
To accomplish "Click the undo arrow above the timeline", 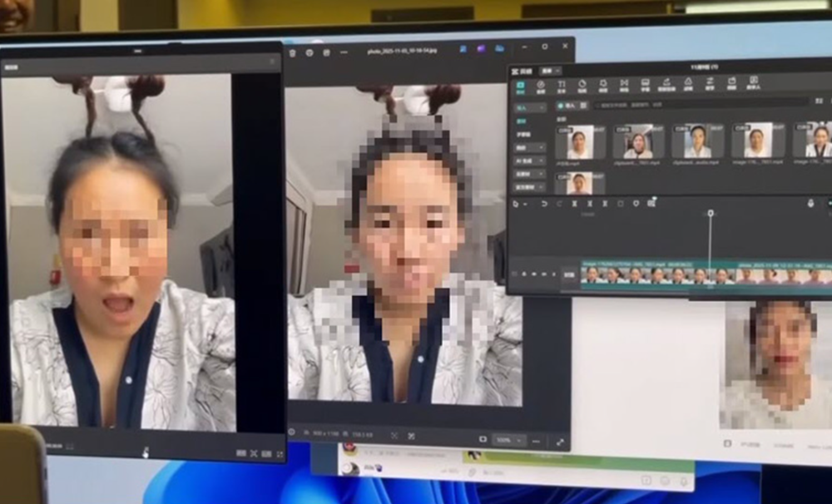I will (x=544, y=204).
